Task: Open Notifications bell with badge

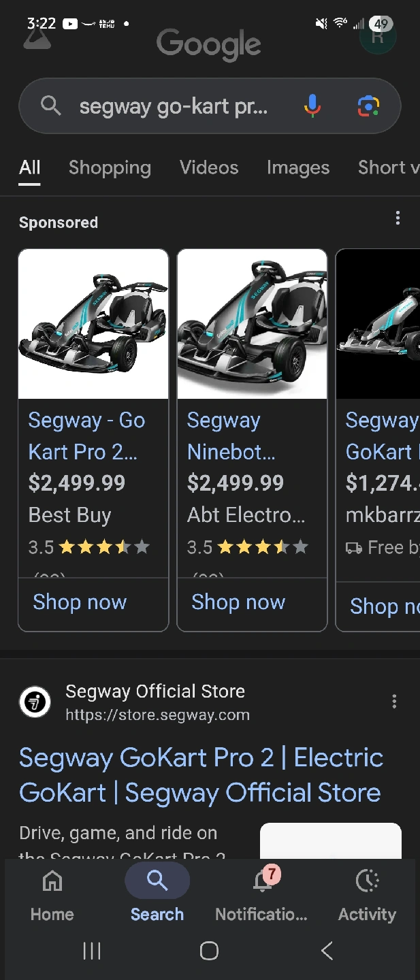Action: 262,882
